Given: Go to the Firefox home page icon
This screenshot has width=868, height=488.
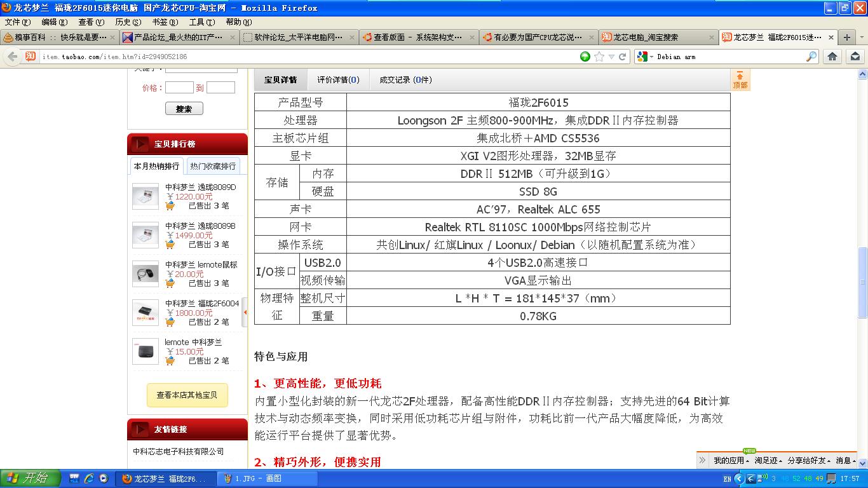Looking at the screenshot, I should coord(832,57).
